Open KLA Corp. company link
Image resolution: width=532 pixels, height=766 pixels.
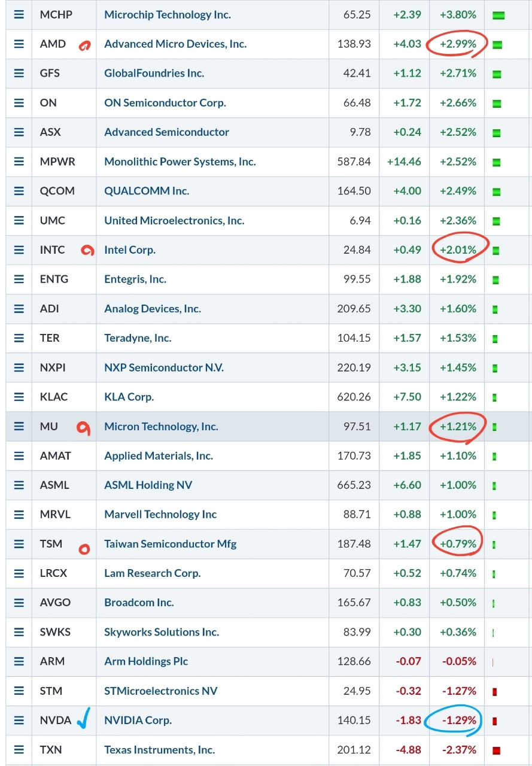click(x=129, y=397)
